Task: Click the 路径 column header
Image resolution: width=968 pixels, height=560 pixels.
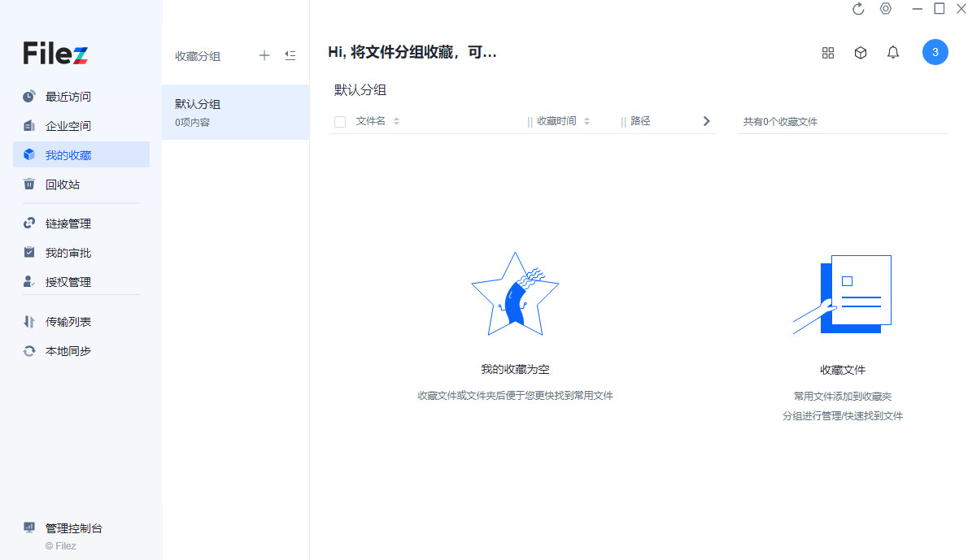Action: tap(640, 121)
